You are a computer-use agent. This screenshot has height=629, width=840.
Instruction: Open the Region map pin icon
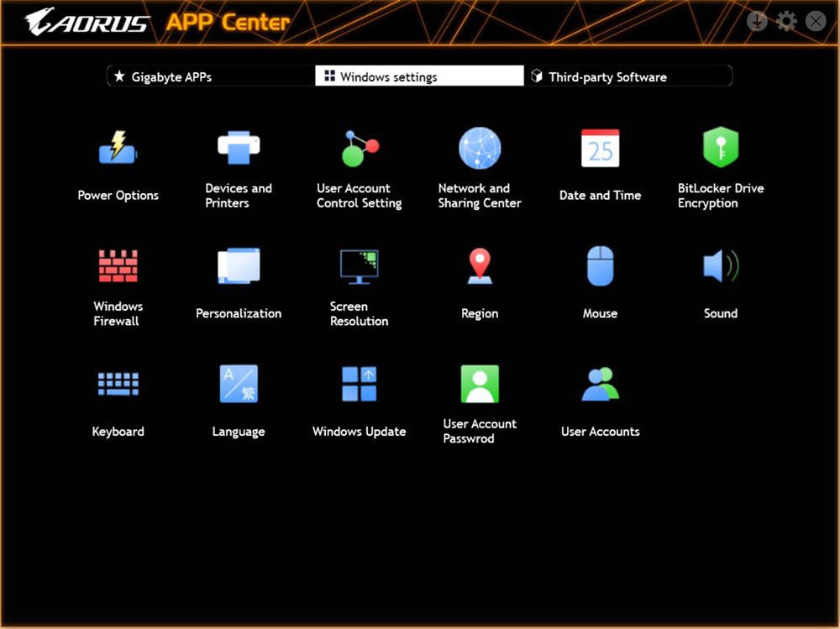(x=480, y=265)
